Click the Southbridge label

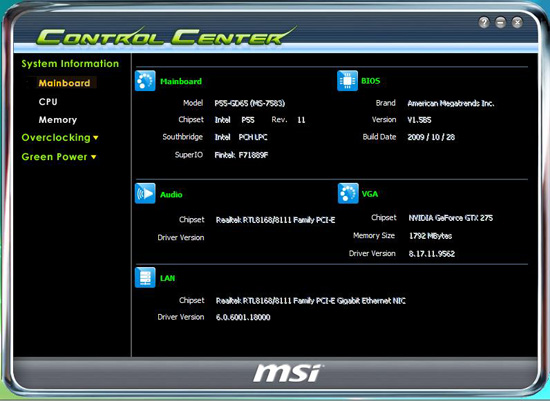tap(183, 137)
